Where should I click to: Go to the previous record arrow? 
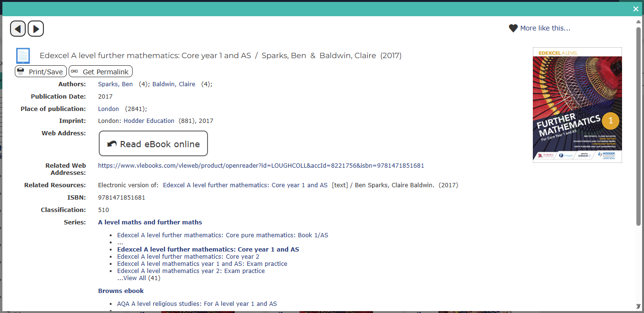coord(18,29)
